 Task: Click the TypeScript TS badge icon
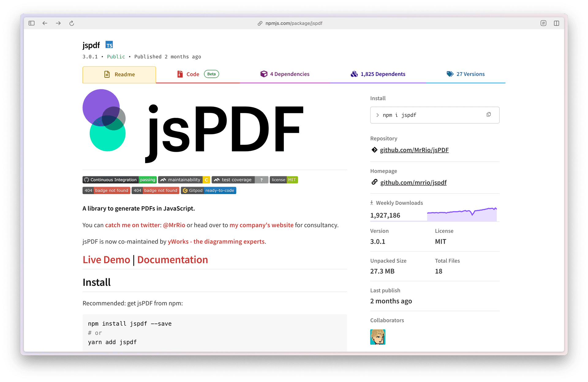(109, 45)
